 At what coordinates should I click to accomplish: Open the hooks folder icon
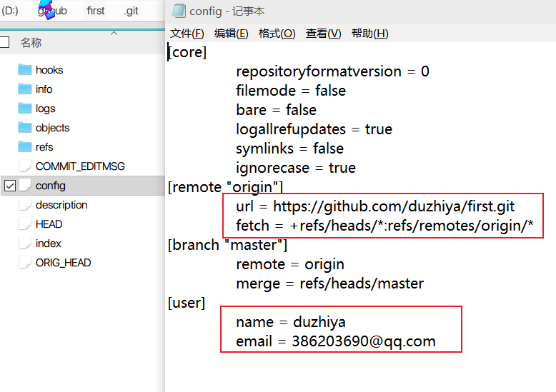[25, 70]
